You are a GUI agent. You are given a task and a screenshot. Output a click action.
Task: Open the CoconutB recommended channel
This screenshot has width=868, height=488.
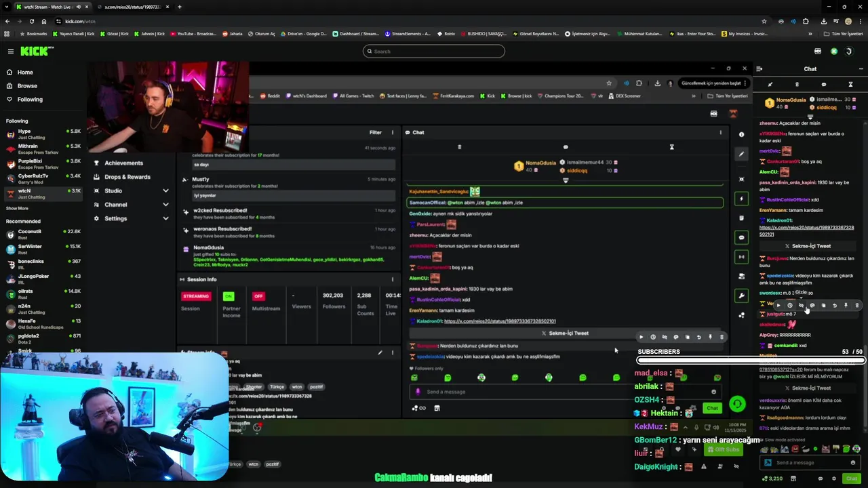pos(42,235)
